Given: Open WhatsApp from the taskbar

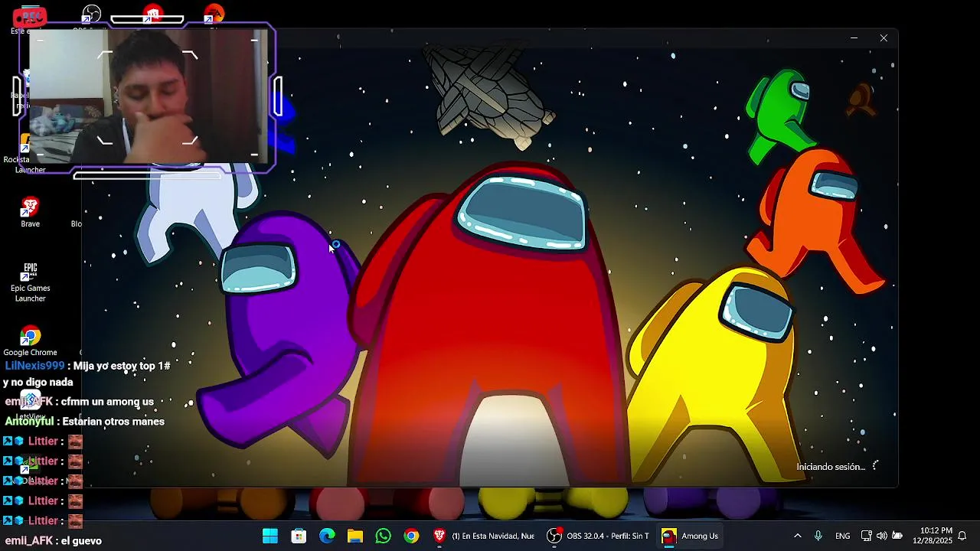Looking at the screenshot, I should [384, 536].
